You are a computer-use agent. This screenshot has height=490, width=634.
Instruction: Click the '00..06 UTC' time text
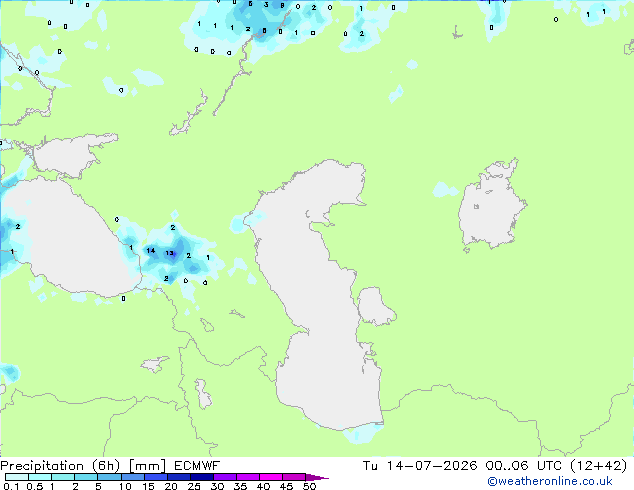pyautogui.click(x=524, y=466)
